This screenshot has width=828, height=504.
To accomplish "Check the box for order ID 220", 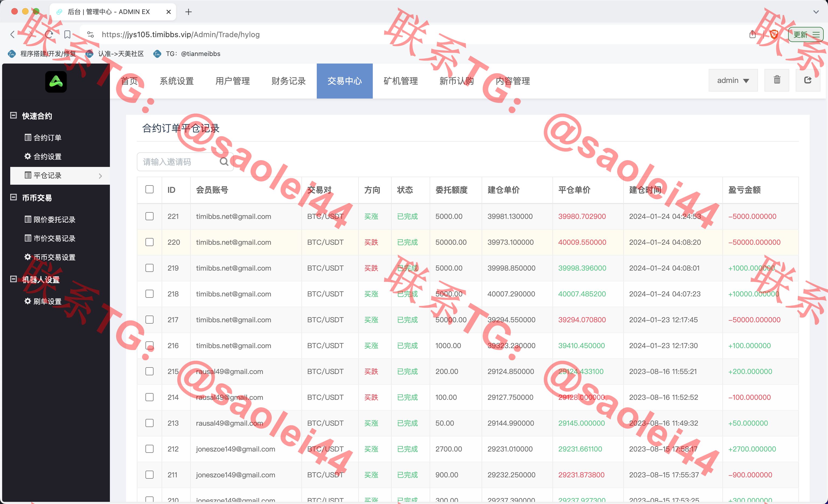I will tap(149, 242).
